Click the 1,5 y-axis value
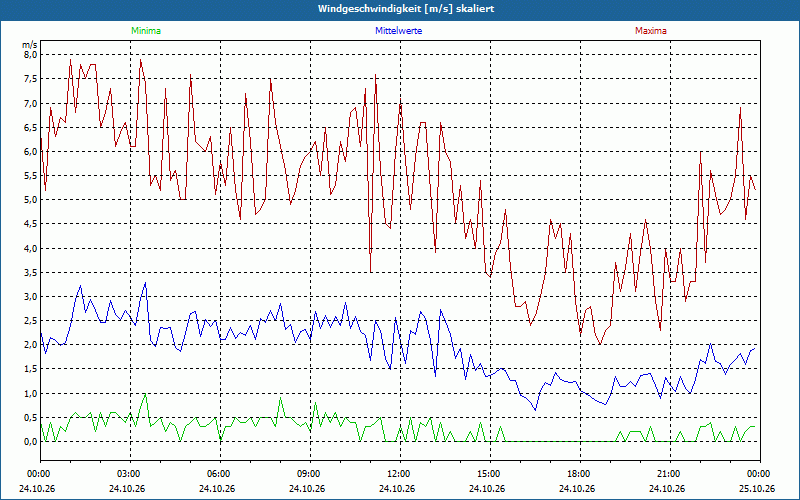The height and width of the screenshot is (500, 800). (x=31, y=369)
